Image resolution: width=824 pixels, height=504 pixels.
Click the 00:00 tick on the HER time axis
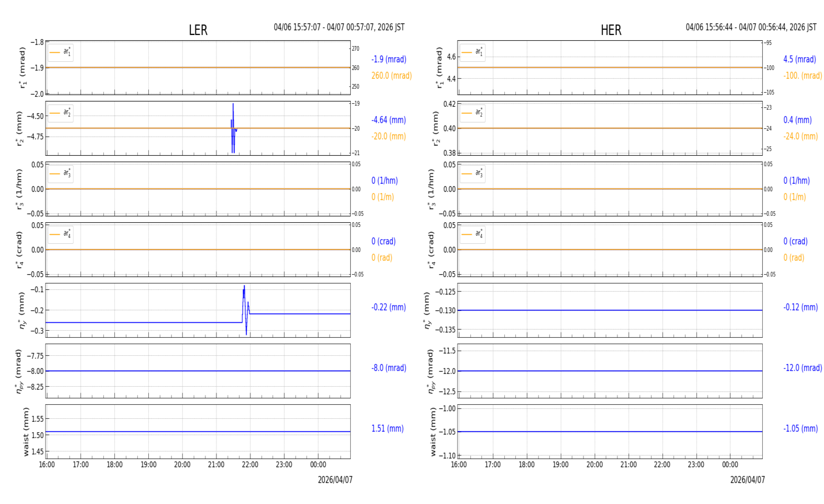pos(730,465)
